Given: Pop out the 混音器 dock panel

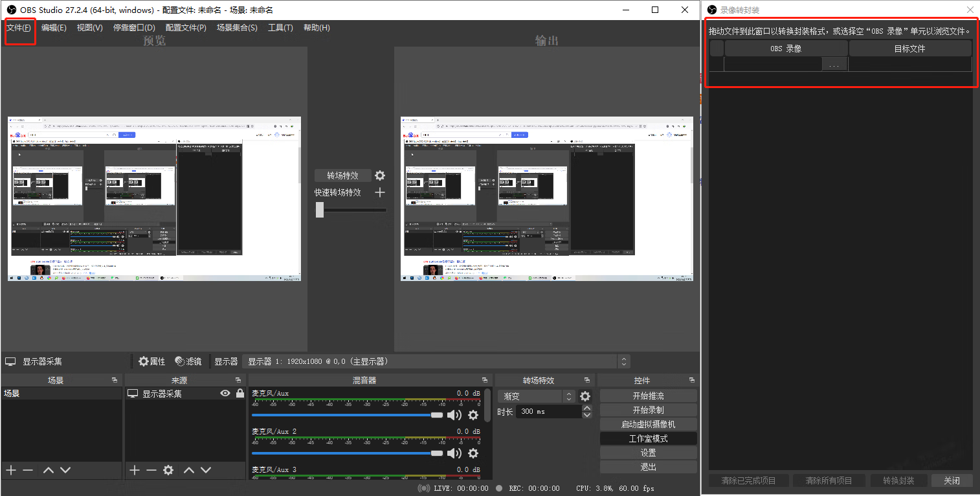Looking at the screenshot, I should click(x=485, y=380).
